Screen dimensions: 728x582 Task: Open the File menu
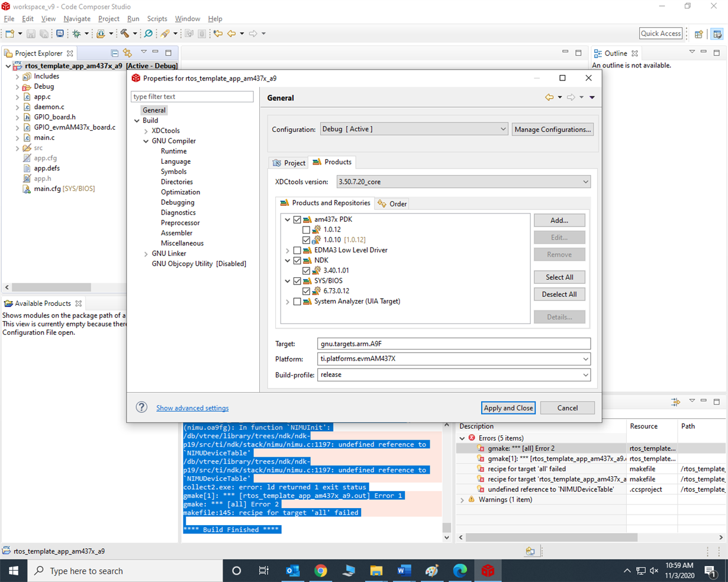tap(9, 19)
